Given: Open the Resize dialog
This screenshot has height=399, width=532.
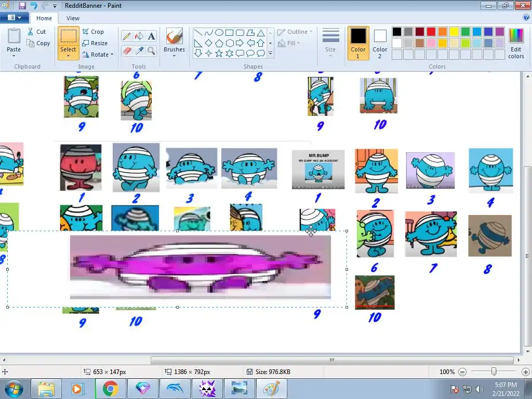Looking at the screenshot, I should pos(95,43).
